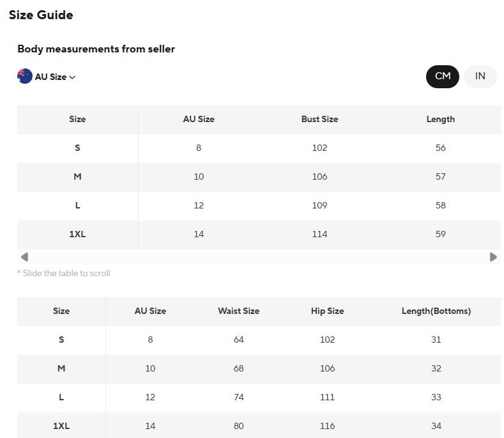The image size is (504, 438).
Task: Click the left scroll arrow under table
Action: pos(24,257)
